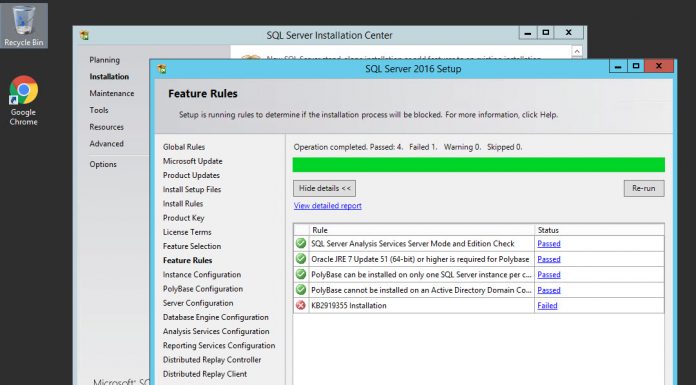Click Feature Selection setup step
Image resolution: width=696 pixels, height=385 pixels.
[192, 246]
